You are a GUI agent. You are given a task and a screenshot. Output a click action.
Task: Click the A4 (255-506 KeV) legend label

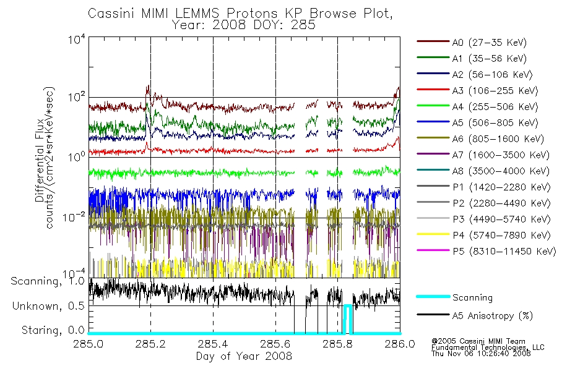pyautogui.click(x=495, y=107)
